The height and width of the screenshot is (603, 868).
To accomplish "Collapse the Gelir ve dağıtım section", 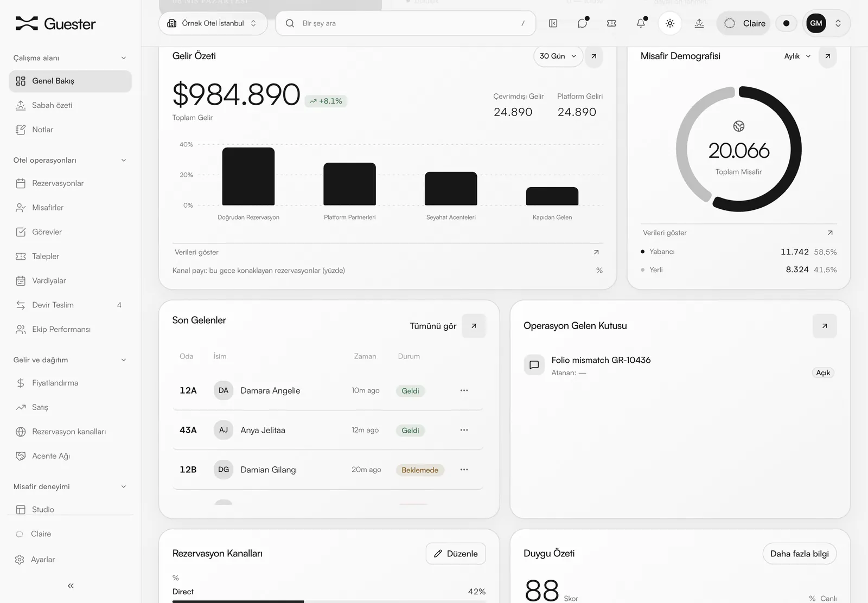I will coord(70,360).
